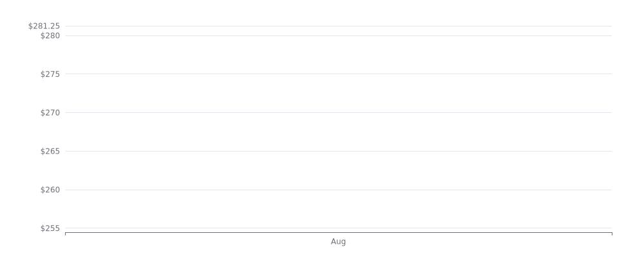The width and height of the screenshot is (644, 258).
Task: Select the $255 gridline
Action: point(339,228)
